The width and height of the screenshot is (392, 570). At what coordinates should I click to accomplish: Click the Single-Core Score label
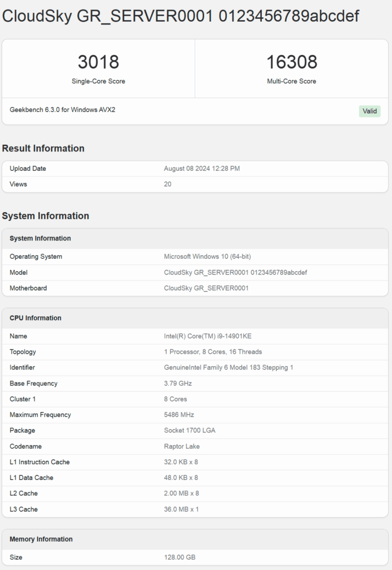(x=98, y=81)
